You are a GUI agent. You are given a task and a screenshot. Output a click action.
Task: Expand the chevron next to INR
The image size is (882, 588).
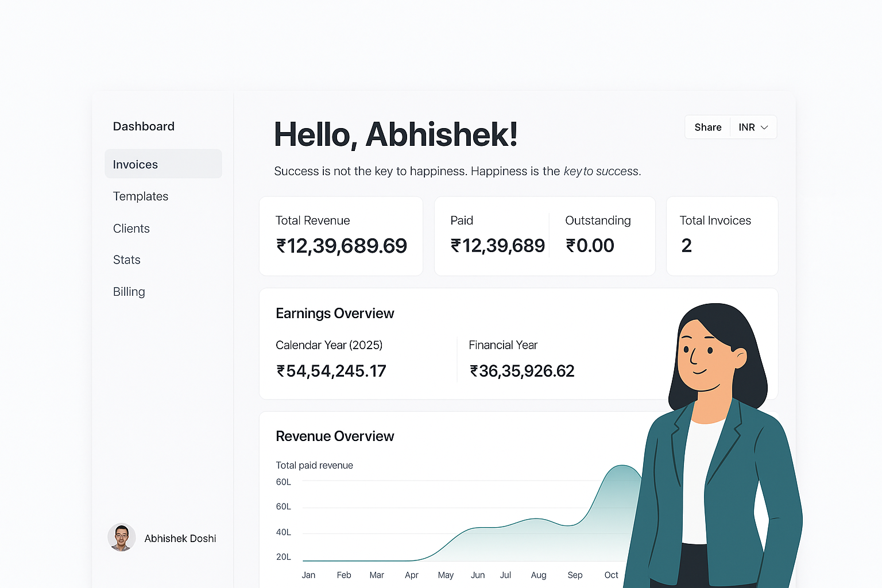764,127
